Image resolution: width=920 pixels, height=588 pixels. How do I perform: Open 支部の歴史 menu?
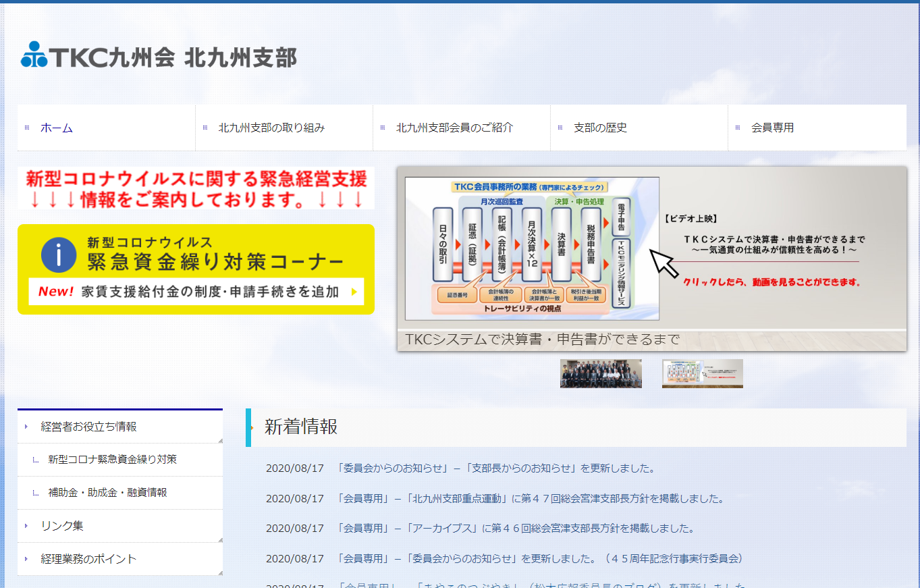point(639,128)
